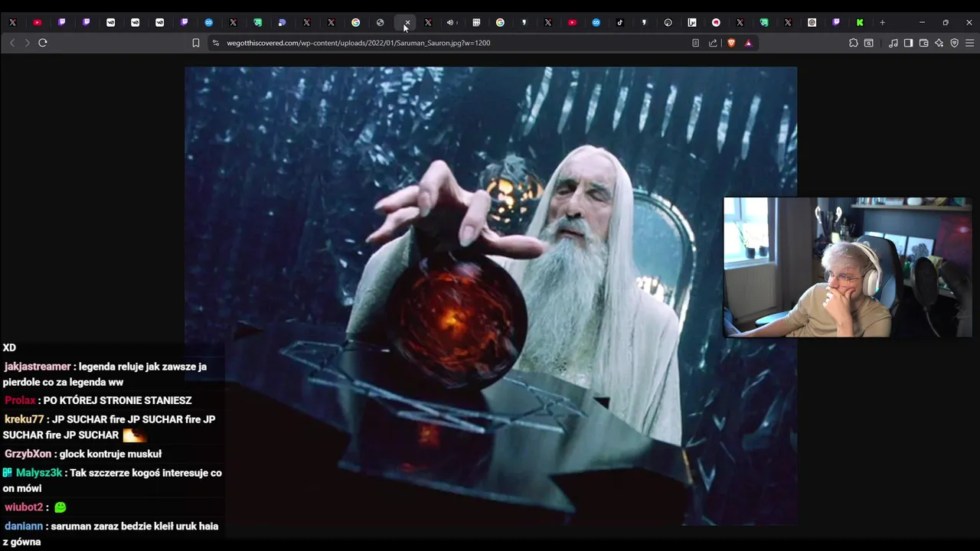
Task: Toggle the browser sidebar panel
Action: [x=909, y=43]
